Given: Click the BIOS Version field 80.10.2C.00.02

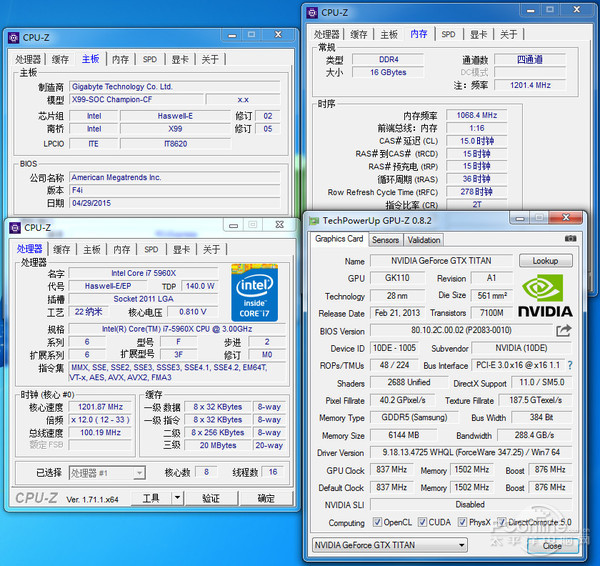Looking at the screenshot, I should tap(461, 330).
